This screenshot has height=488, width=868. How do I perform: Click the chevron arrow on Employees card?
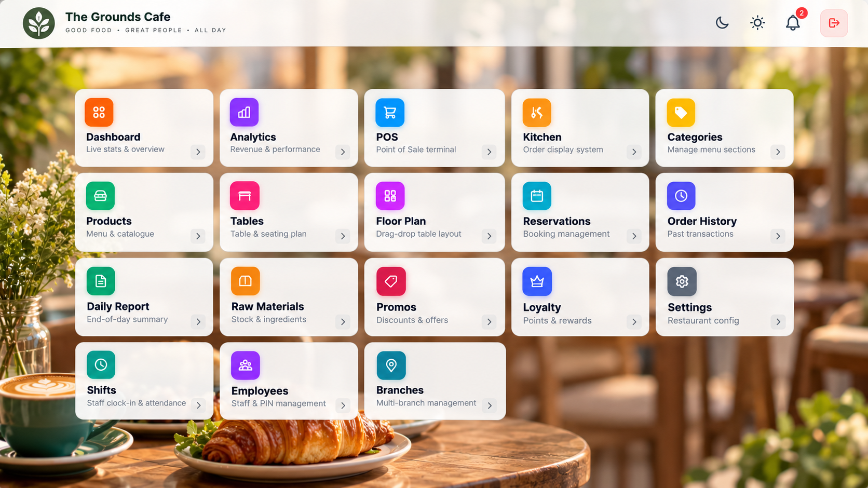(x=343, y=405)
